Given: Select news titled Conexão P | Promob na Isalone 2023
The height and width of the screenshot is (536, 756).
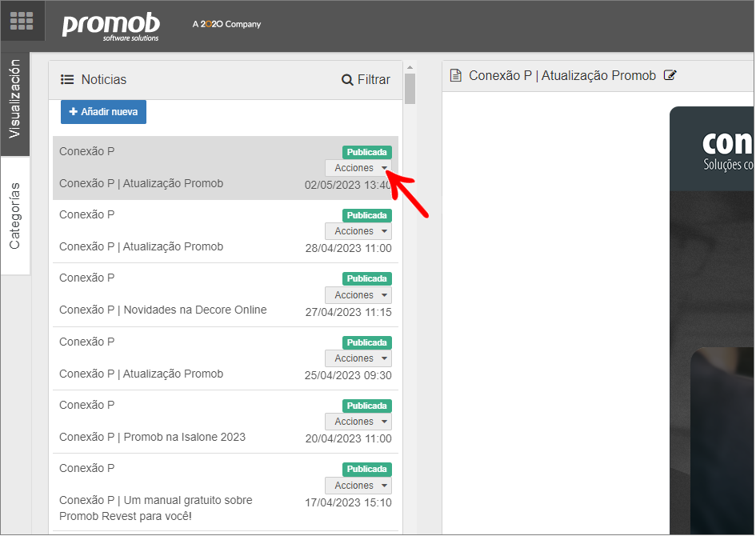Looking at the screenshot, I should pyautogui.click(x=152, y=437).
